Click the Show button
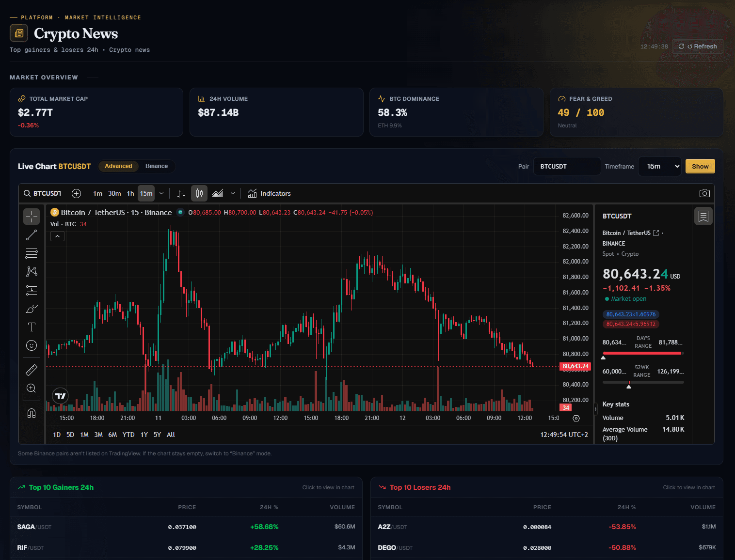 pyautogui.click(x=700, y=166)
